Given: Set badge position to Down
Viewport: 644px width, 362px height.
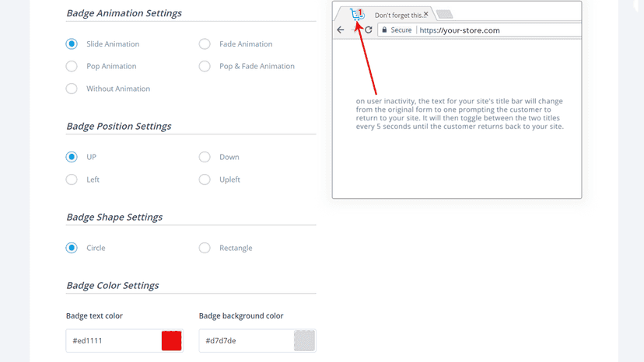Looking at the screenshot, I should click(x=205, y=157).
